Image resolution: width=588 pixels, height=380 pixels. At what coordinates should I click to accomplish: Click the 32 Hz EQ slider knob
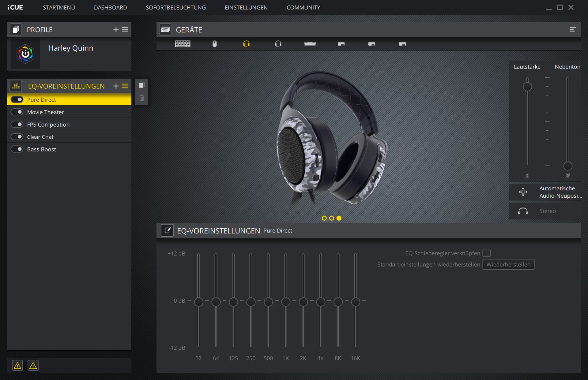[198, 302]
